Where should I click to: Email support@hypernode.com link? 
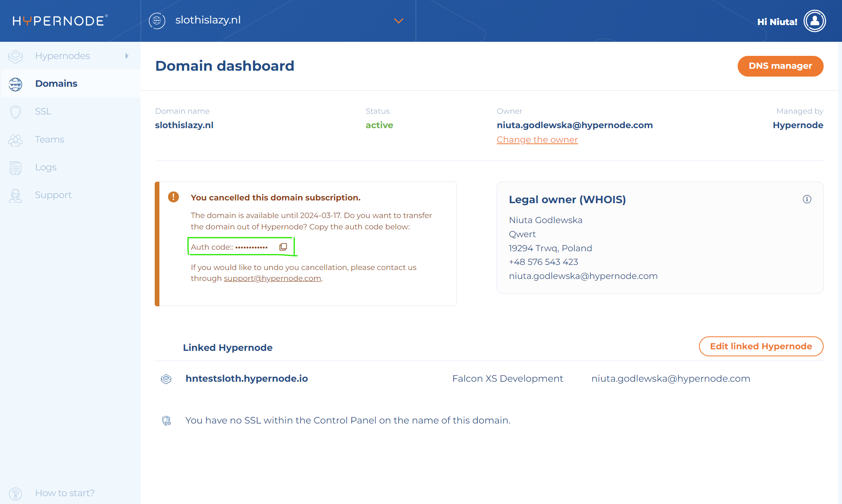[272, 278]
